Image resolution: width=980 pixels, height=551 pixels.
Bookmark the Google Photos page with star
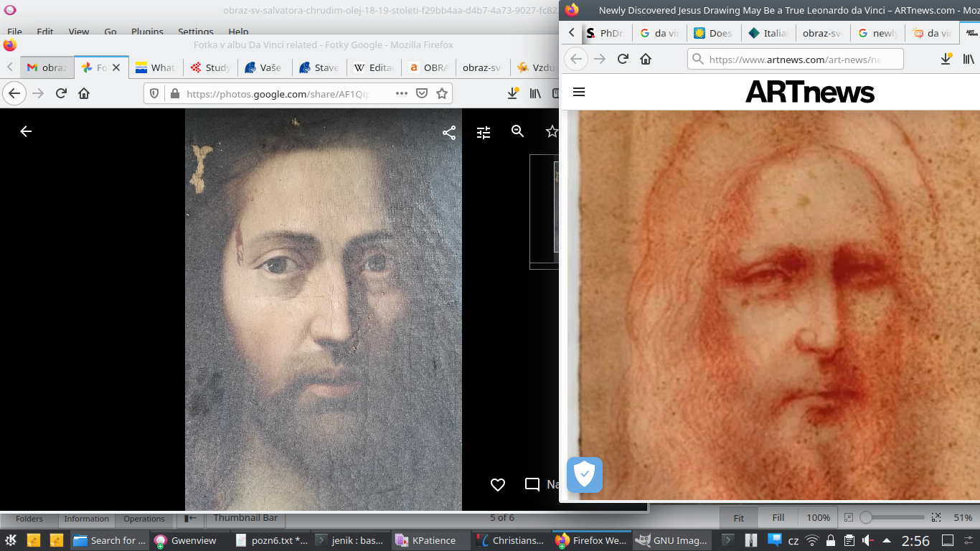[442, 93]
